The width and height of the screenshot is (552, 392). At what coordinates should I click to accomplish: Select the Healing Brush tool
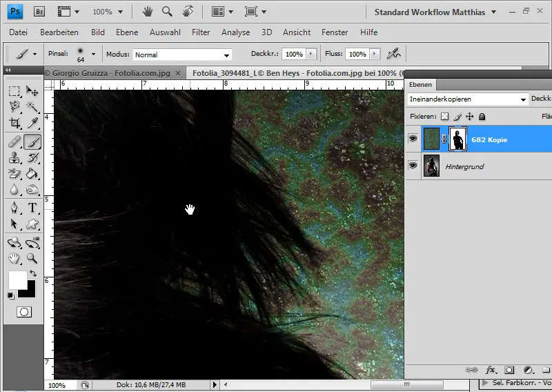[x=14, y=142]
